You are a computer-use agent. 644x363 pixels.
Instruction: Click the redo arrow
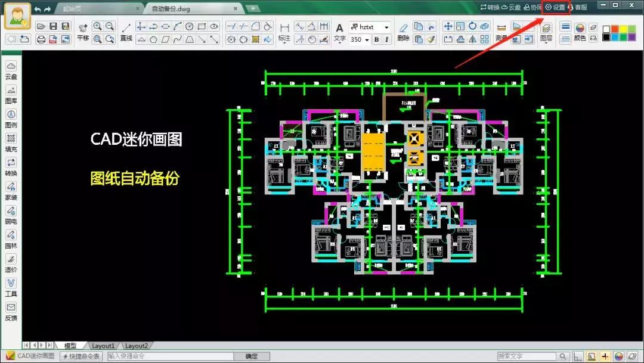[x=47, y=8]
